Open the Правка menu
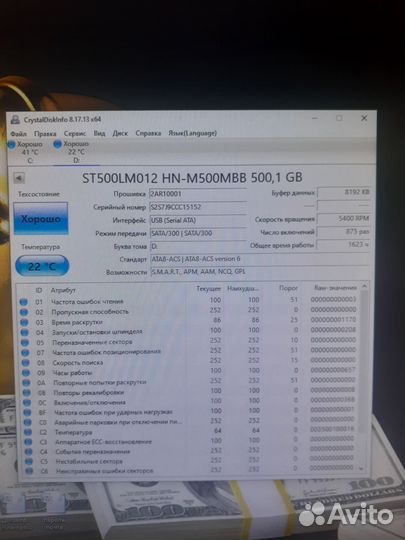The width and height of the screenshot is (405, 540). click(45, 133)
